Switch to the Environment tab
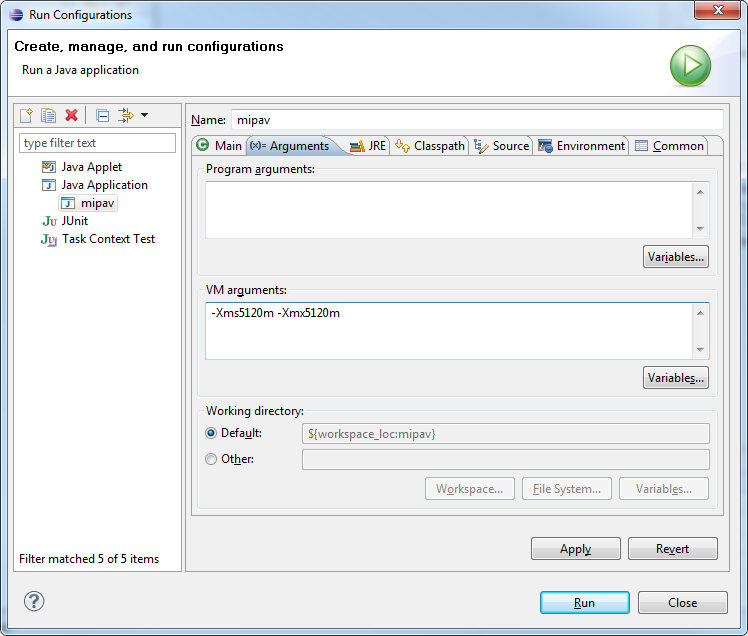The width and height of the screenshot is (748, 636). click(x=582, y=146)
